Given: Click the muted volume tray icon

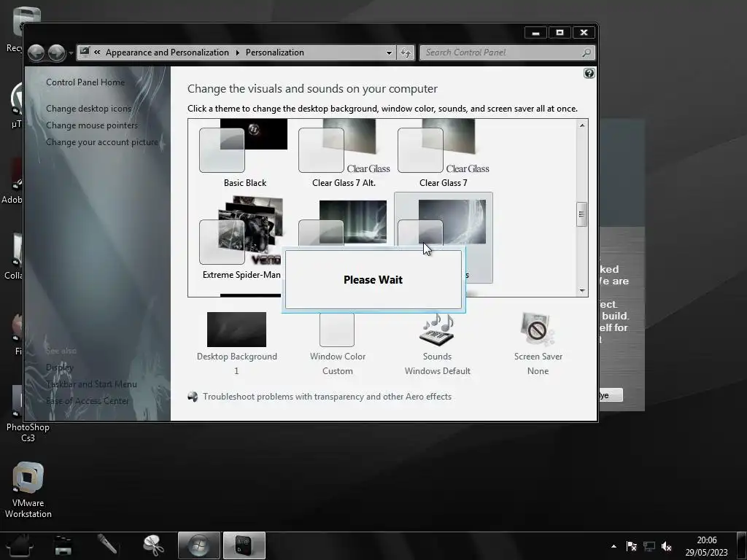Looking at the screenshot, I should [x=667, y=546].
